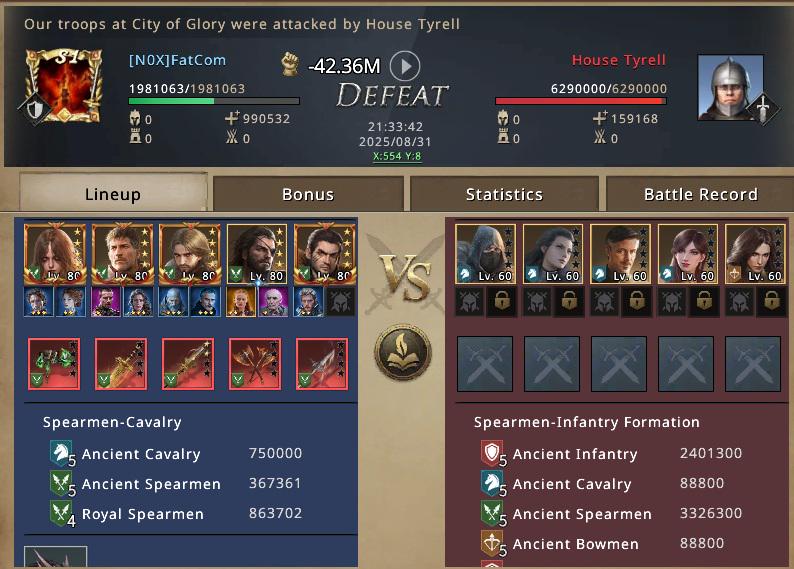Switch to the Statistics tab

(504, 194)
